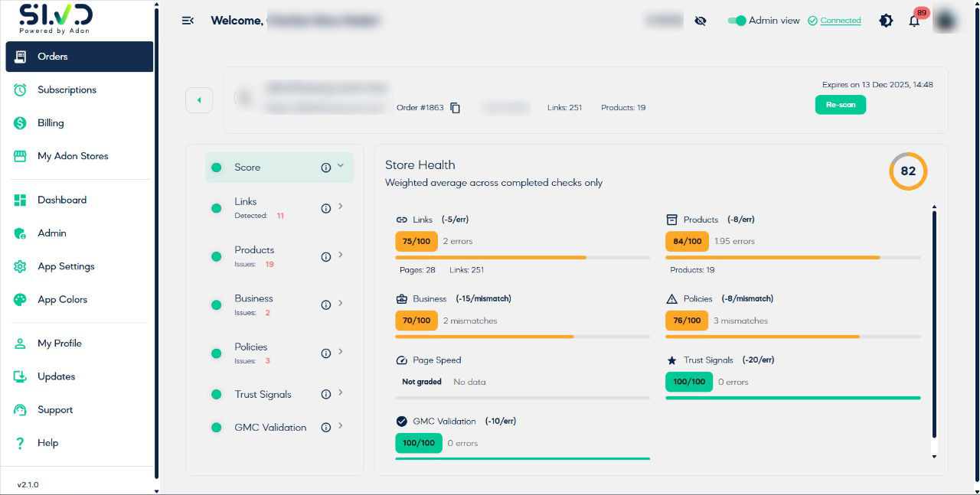Toggle the crossed-eye visibility icon

pyautogui.click(x=701, y=21)
